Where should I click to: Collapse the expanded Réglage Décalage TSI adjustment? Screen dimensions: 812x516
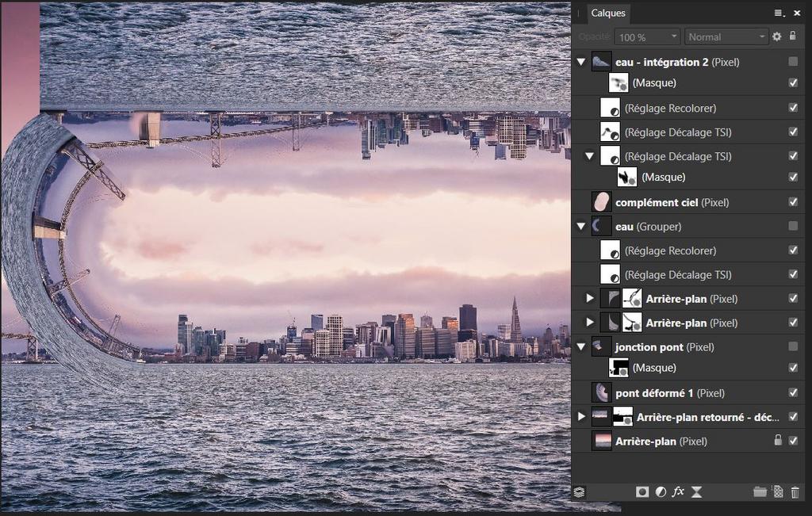click(x=589, y=156)
